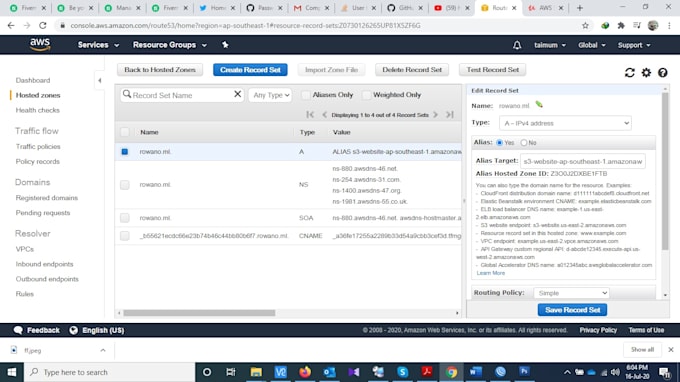
Task: Click the Test Record Set button
Action: pos(492,70)
